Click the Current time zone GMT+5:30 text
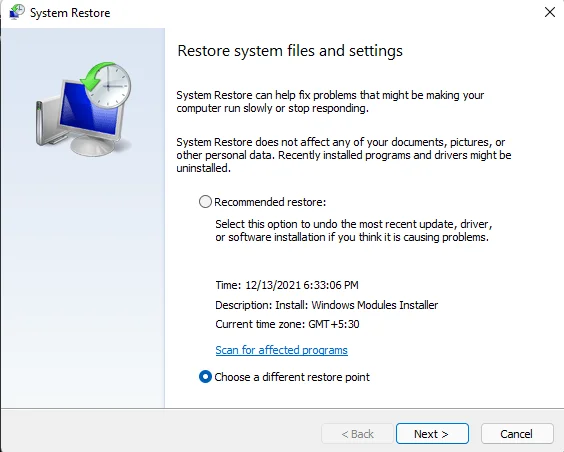The width and height of the screenshot is (564, 452). 287,324
